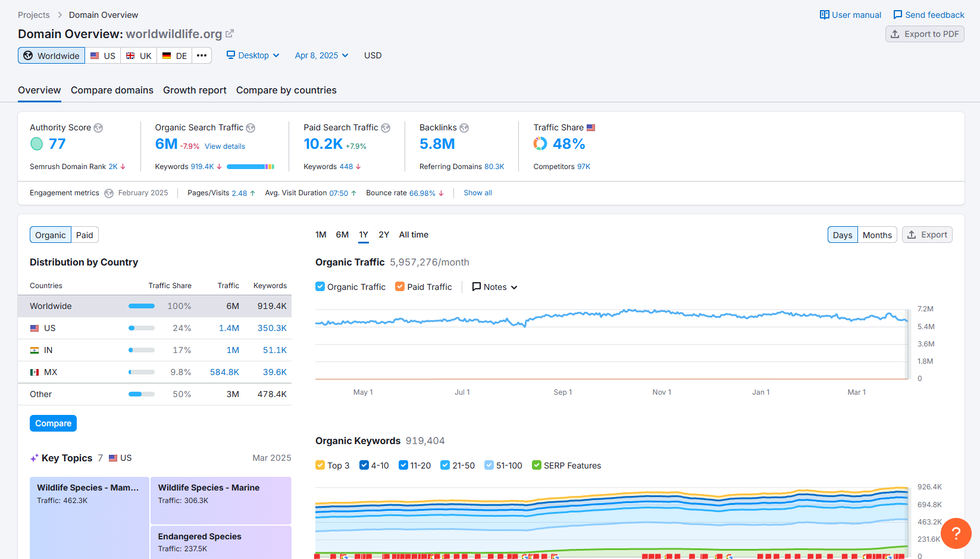
Task: Click the Notes flag icon above the chart
Action: pyautogui.click(x=475, y=286)
